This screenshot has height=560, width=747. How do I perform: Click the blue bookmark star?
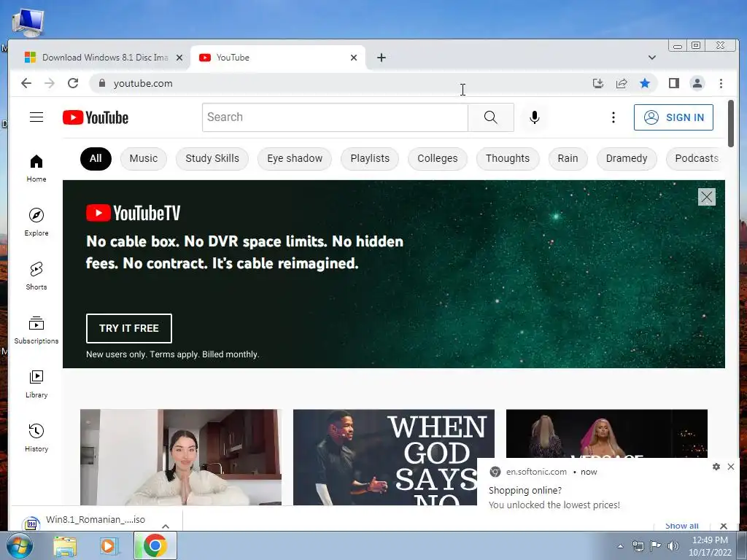click(x=645, y=84)
